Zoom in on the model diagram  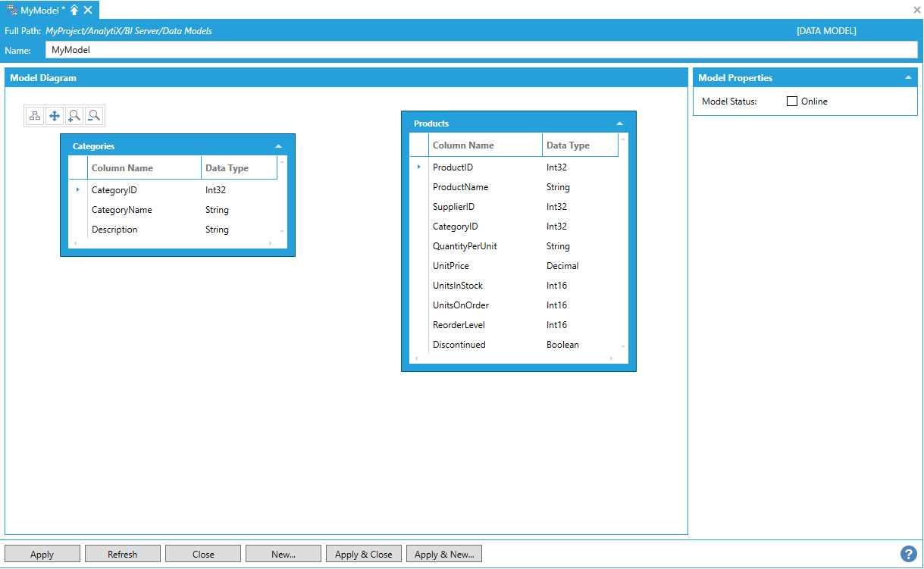[x=74, y=116]
